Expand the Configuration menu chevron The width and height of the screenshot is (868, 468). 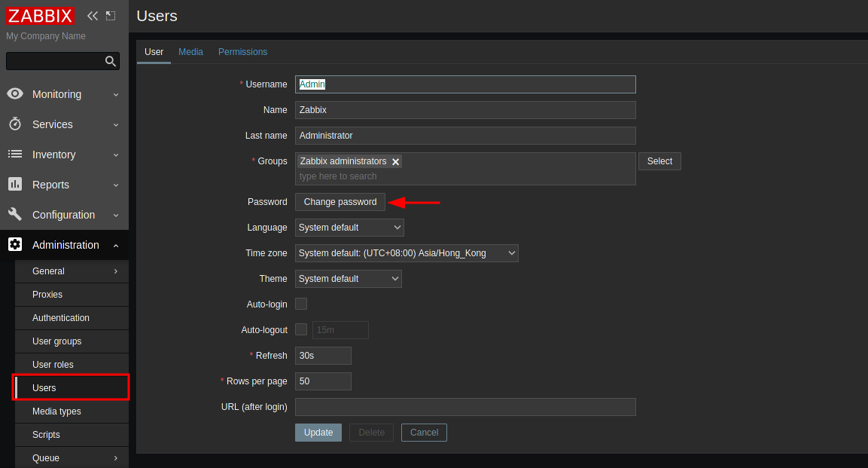point(116,215)
